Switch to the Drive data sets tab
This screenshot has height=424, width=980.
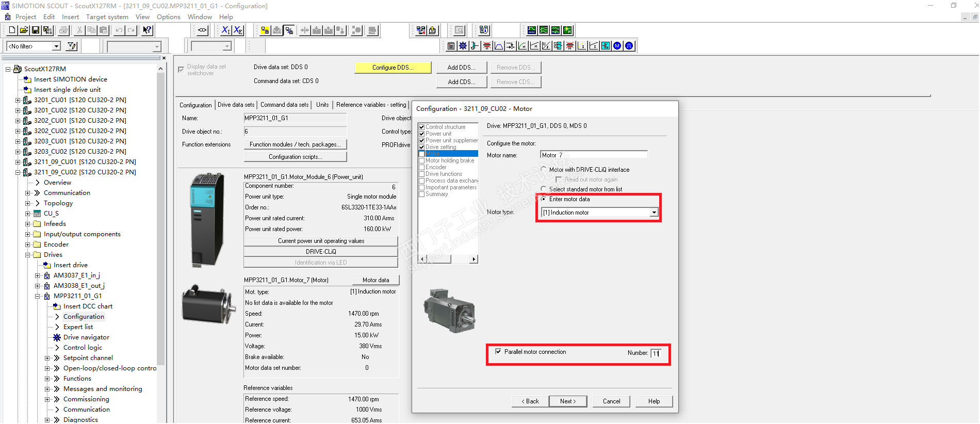(236, 105)
